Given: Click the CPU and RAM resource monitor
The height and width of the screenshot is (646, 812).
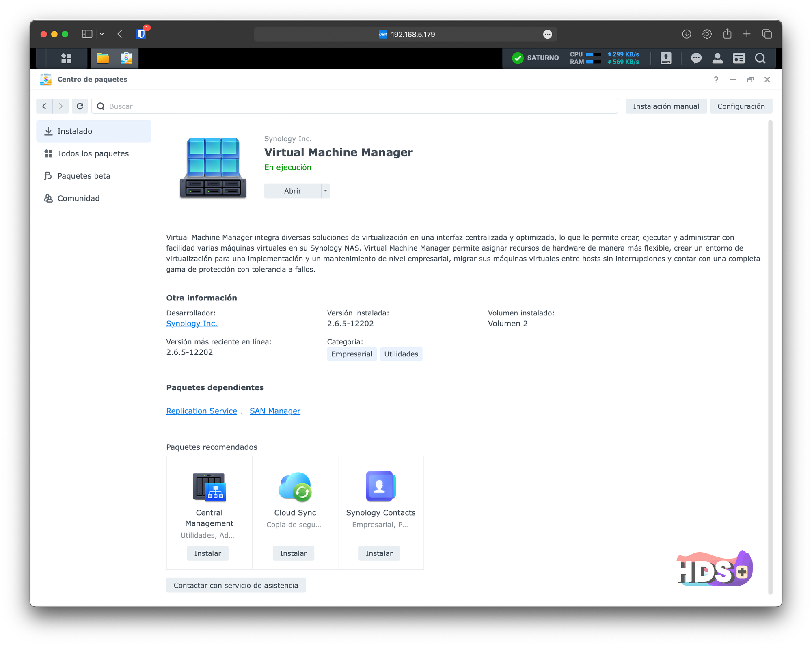Looking at the screenshot, I should [604, 58].
